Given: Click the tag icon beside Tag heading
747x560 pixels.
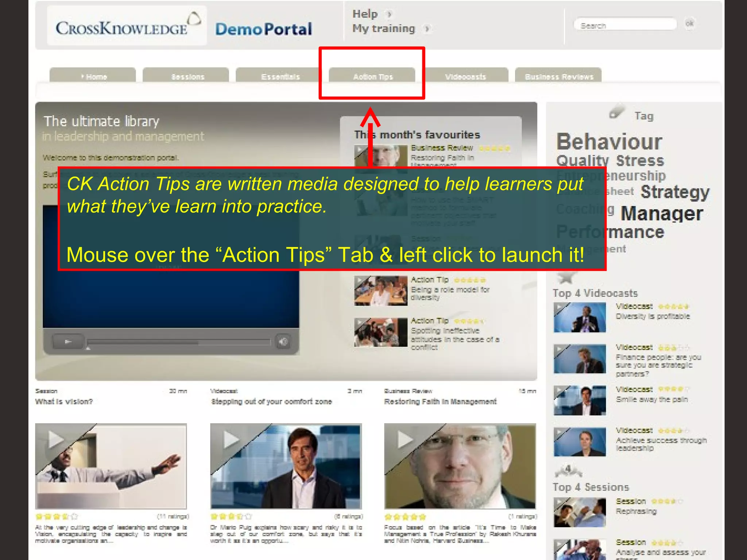Looking at the screenshot, I should tap(617, 112).
